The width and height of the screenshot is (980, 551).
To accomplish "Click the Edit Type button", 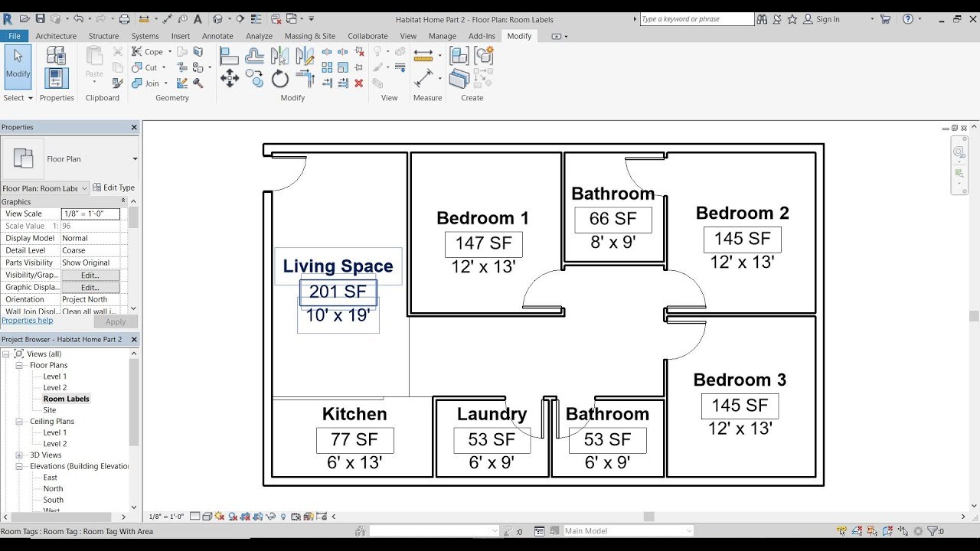I will point(113,187).
